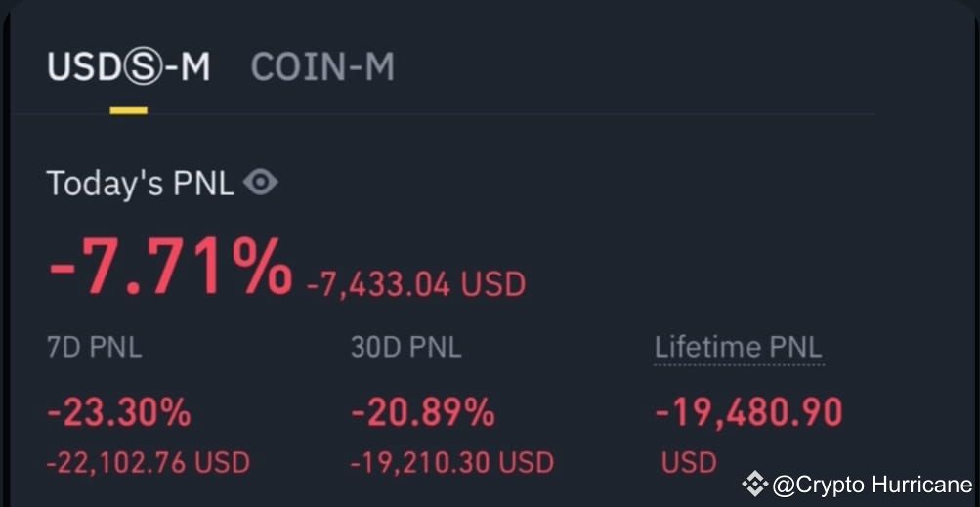The width and height of the screenshot is (980, 507).
Task: Open Lifetime PNL dotted-underline label
Action: [739, 348]
